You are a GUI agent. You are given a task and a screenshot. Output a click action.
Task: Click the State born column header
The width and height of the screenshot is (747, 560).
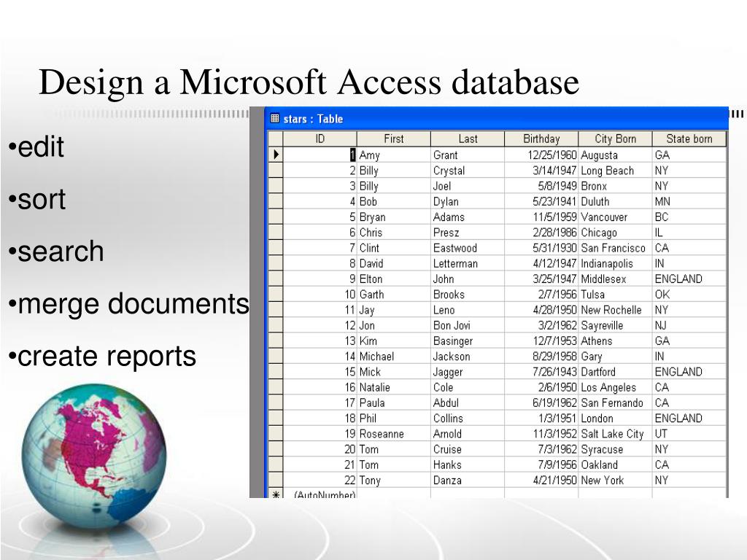(689, 139)
